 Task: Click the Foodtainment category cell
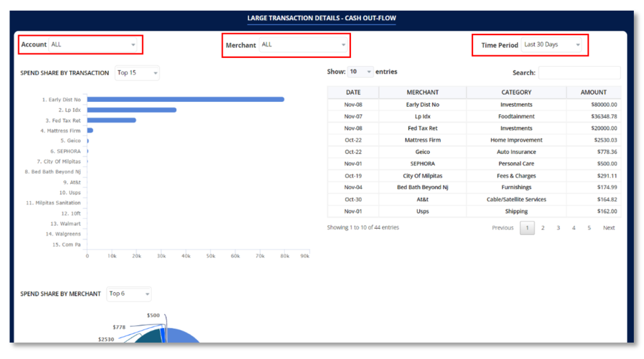click(x=516, y=116)
